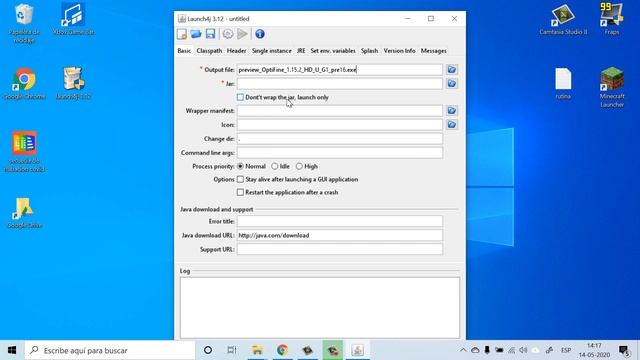Switch to the JRE tab
Screen dimensions: 640x360
[x=301, y=51]
